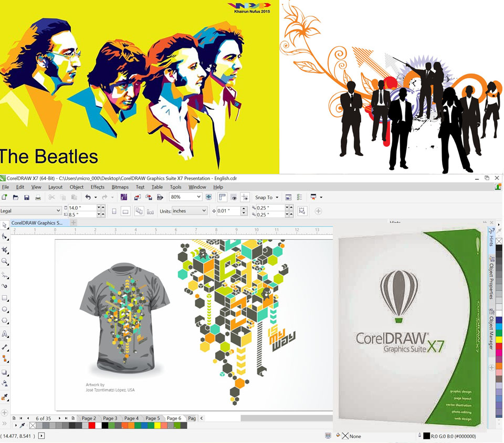
Task: Click the Import icon
Action: pyautogui.click(x=138, y=197)
